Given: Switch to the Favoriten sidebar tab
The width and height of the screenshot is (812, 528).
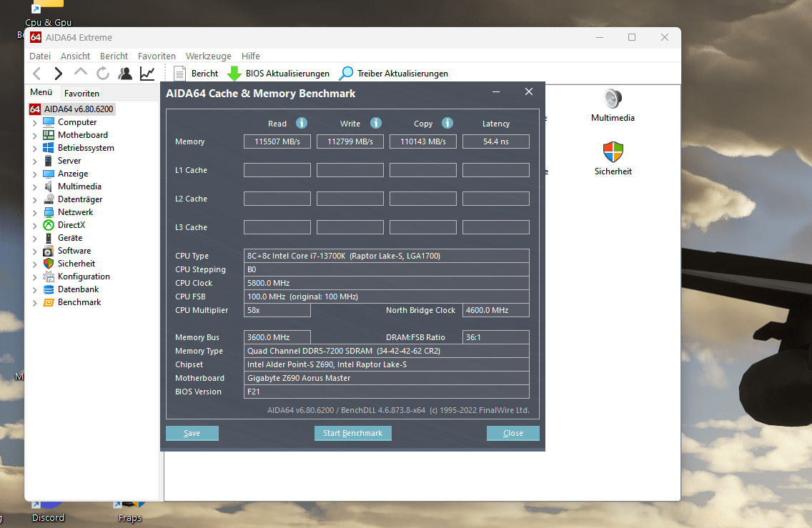Looking at the screenshot, I should click(81, 93).
